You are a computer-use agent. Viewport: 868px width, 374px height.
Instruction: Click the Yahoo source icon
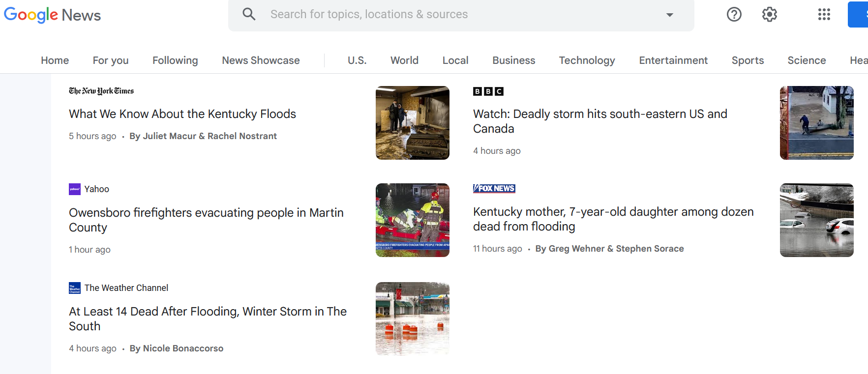(75, 189)
